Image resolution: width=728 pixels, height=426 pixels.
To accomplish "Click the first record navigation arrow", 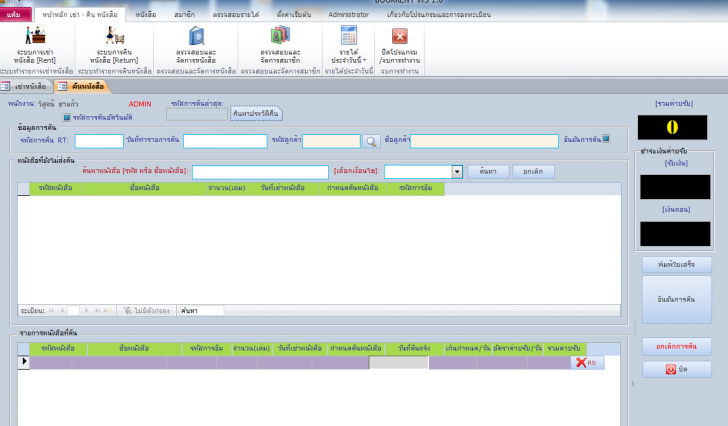I will coord(51,310).
